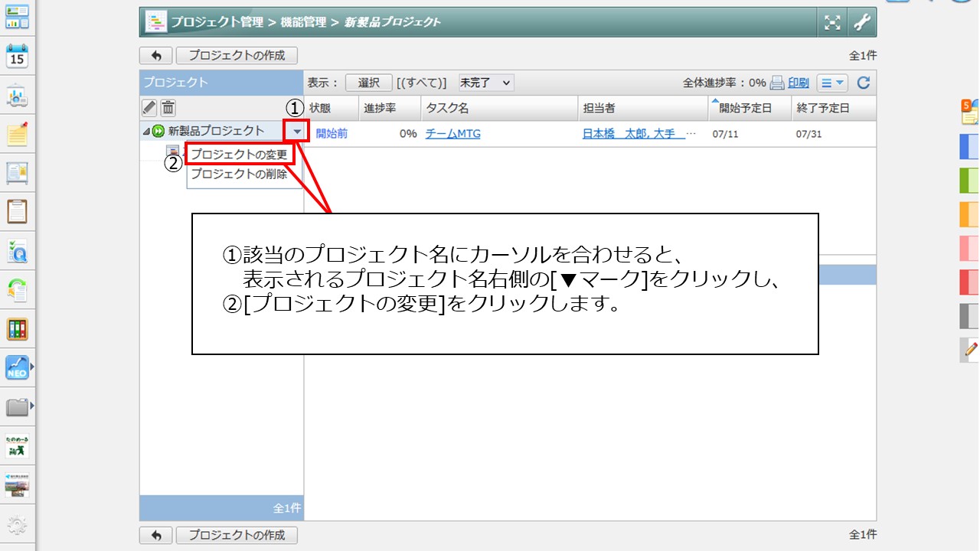Open the portal dashboard icon in sidebar

point(17,17)
